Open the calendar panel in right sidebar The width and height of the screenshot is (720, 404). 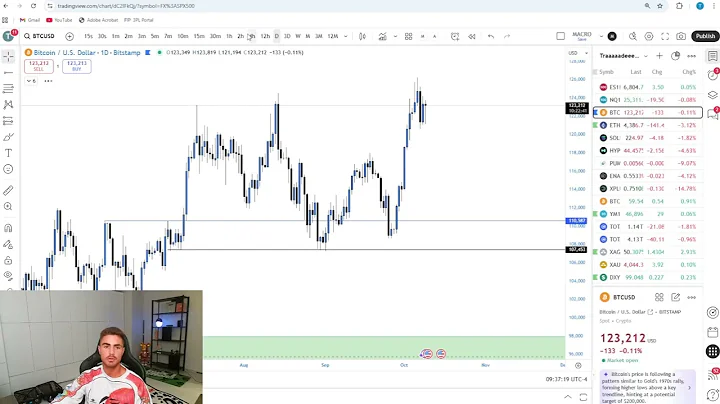713,332
